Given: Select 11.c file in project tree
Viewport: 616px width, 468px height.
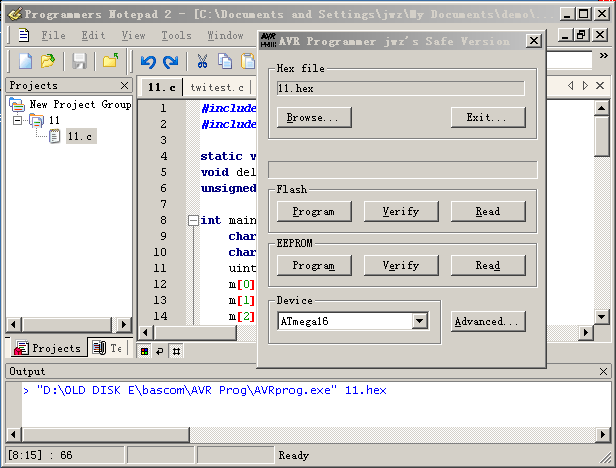Looking at the screenshot, I should point(80,136).
